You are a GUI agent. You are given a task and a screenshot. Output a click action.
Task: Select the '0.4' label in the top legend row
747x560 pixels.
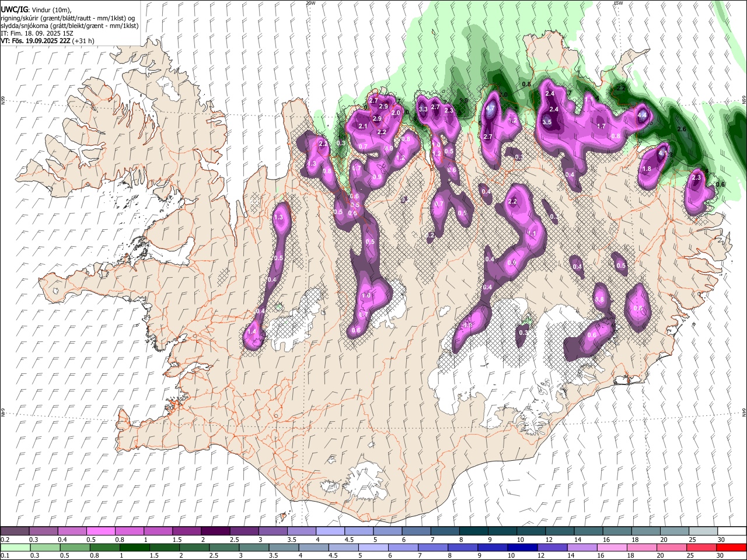point(62,540)
